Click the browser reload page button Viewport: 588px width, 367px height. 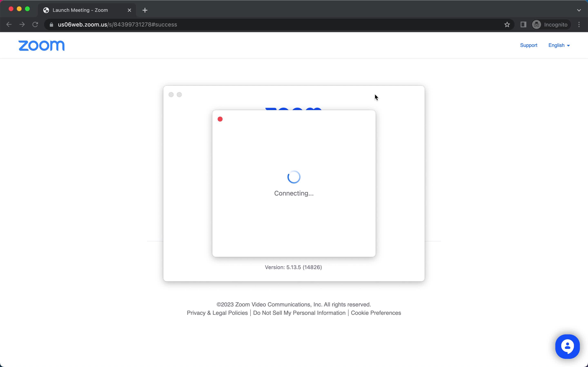point(36,24)
